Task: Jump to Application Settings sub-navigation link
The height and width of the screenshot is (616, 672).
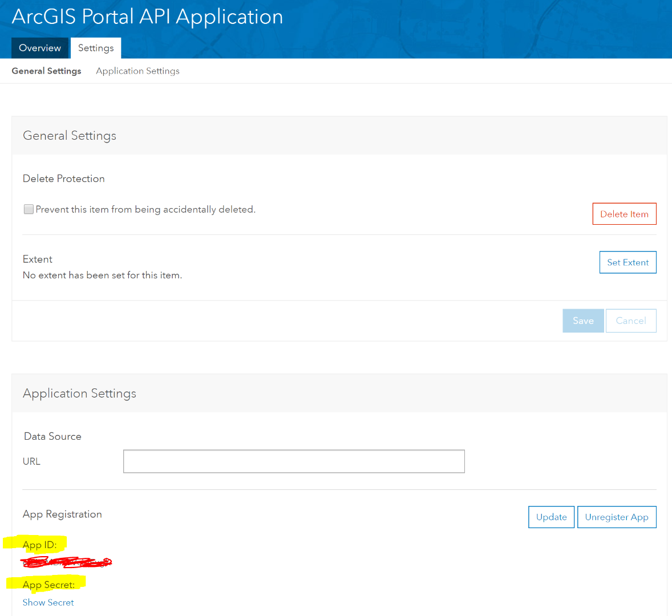Action: click(137, 71)
